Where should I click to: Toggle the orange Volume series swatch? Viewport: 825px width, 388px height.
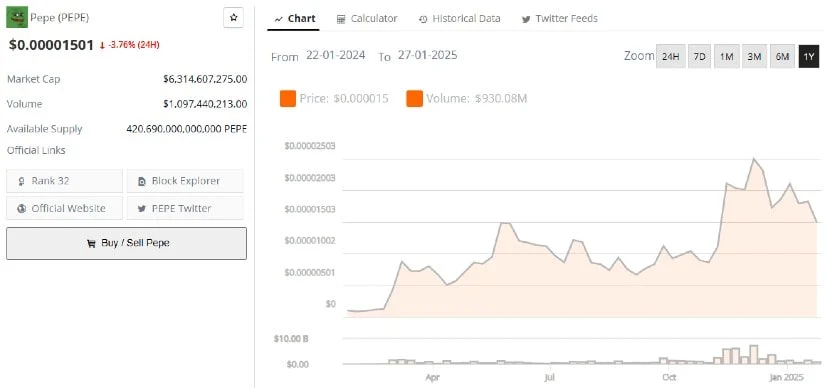tap(415, 98)
